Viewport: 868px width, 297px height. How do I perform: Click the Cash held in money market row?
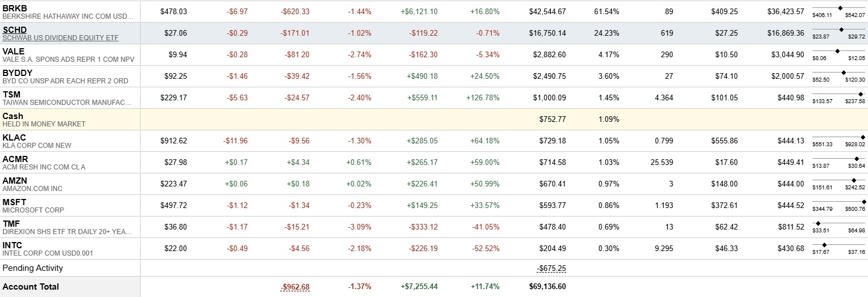point(434,120)
